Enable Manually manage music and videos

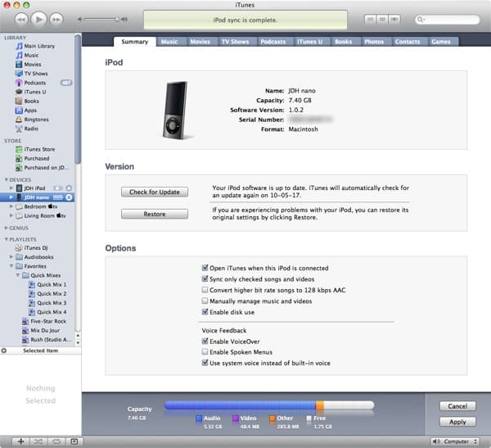click(x=205, y=301)
